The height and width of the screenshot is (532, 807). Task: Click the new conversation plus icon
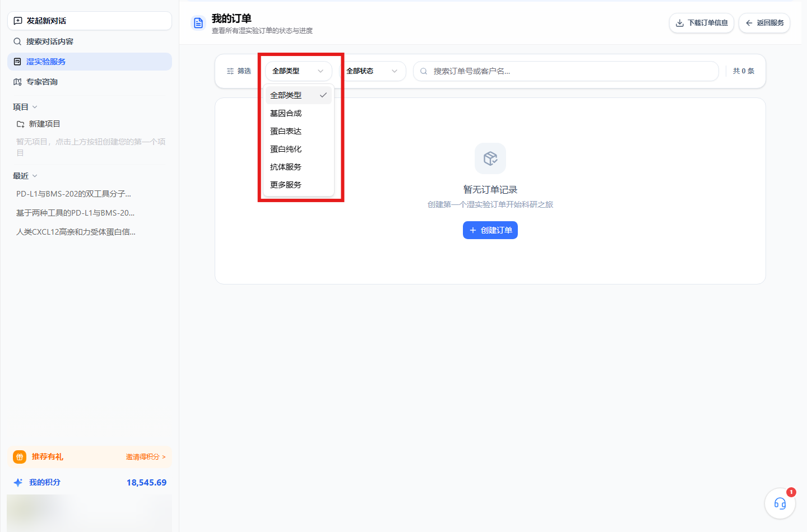click(18, 21)
